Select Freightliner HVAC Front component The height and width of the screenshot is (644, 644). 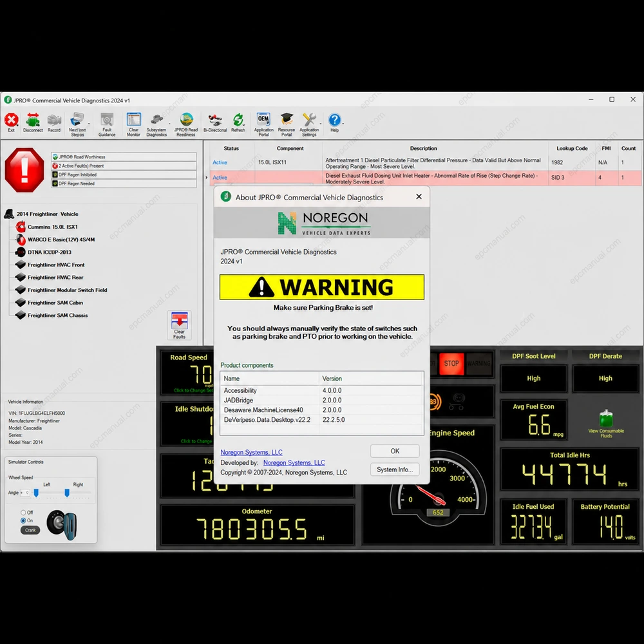56,265
